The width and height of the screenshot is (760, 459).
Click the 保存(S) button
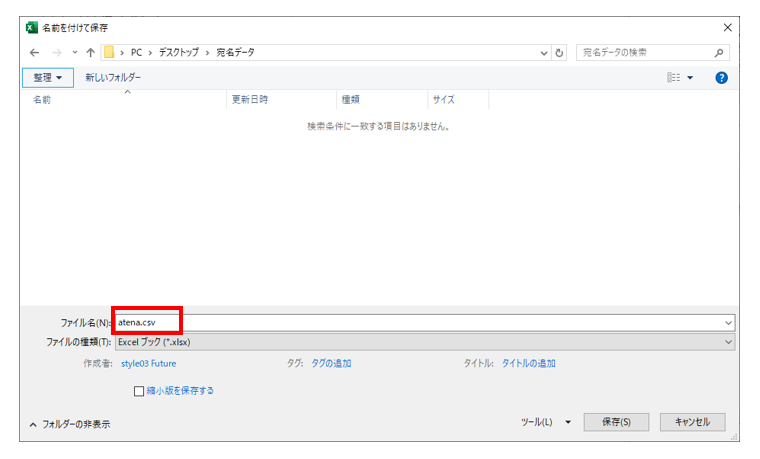click(x=616, y=422)
